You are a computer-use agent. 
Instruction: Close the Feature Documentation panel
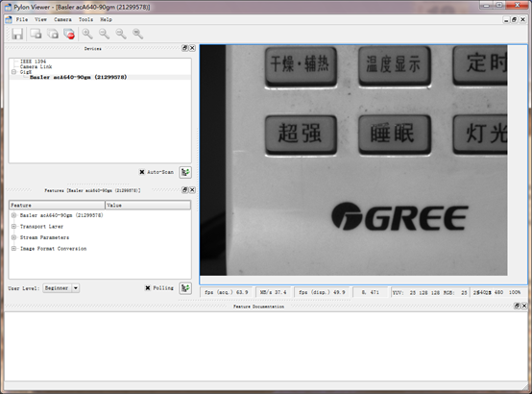tap(524, 306)
